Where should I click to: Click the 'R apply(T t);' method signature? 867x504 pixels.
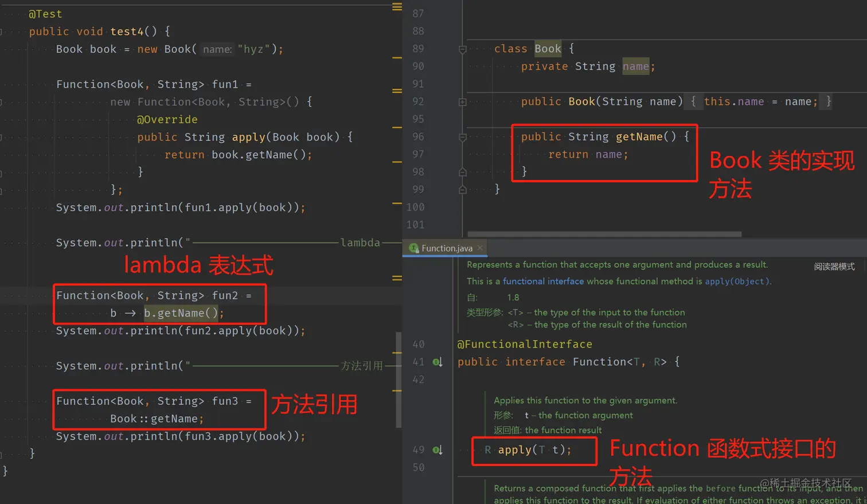pyautogui.click(x=528, y=450)
